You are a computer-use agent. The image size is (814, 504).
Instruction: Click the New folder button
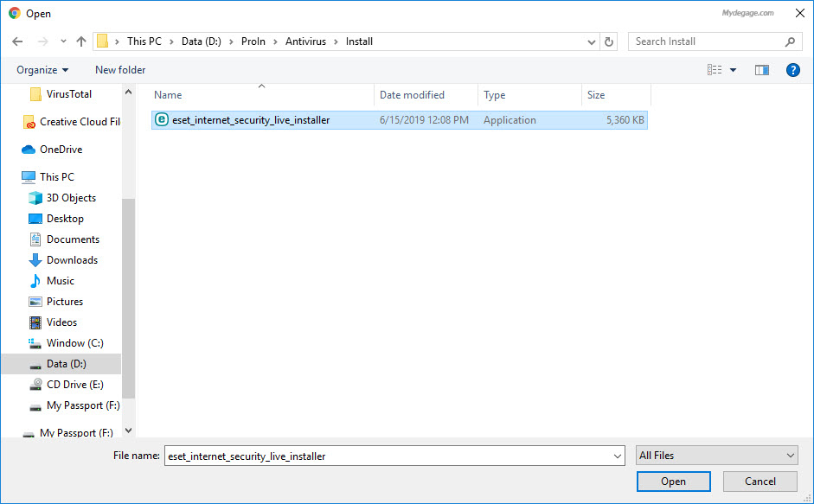click(x=120, y=70)
